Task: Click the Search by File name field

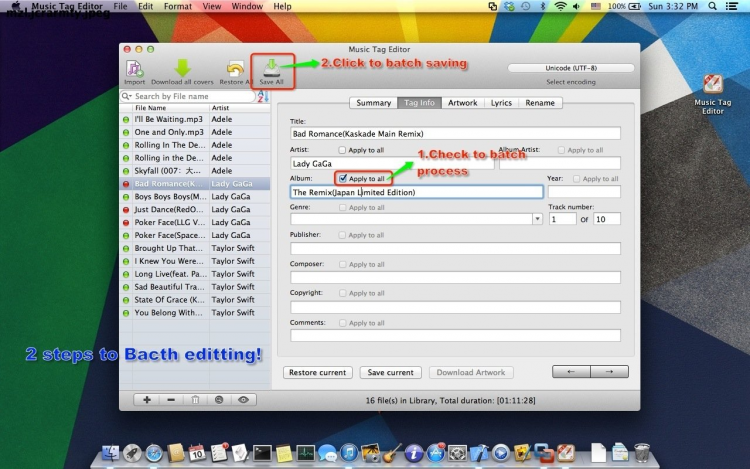Action: pyautogui.click(x=188, y=97)
